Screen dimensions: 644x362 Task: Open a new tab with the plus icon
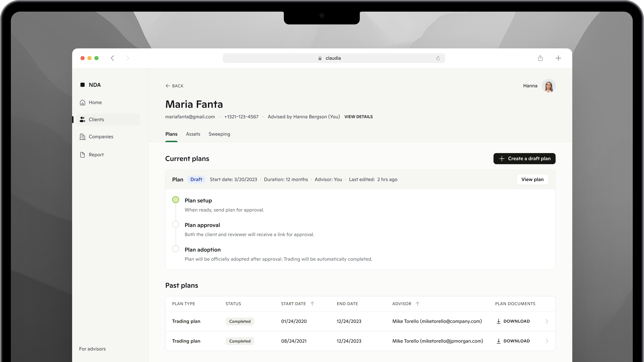point(558,58)
